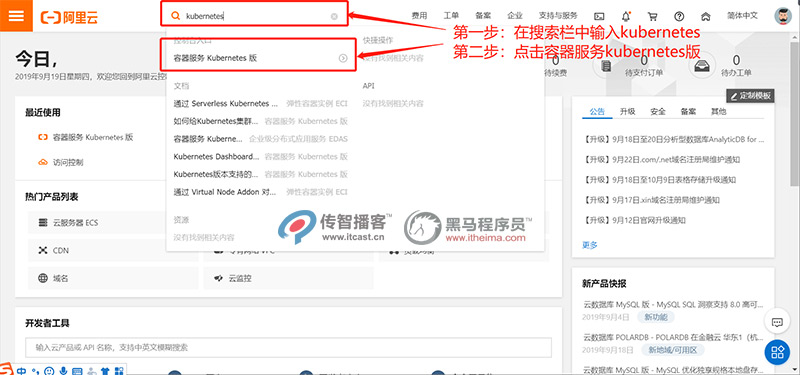Open the hamburger navigation menu
Viewport: 800px width, 375px height.
click(16, 16)
